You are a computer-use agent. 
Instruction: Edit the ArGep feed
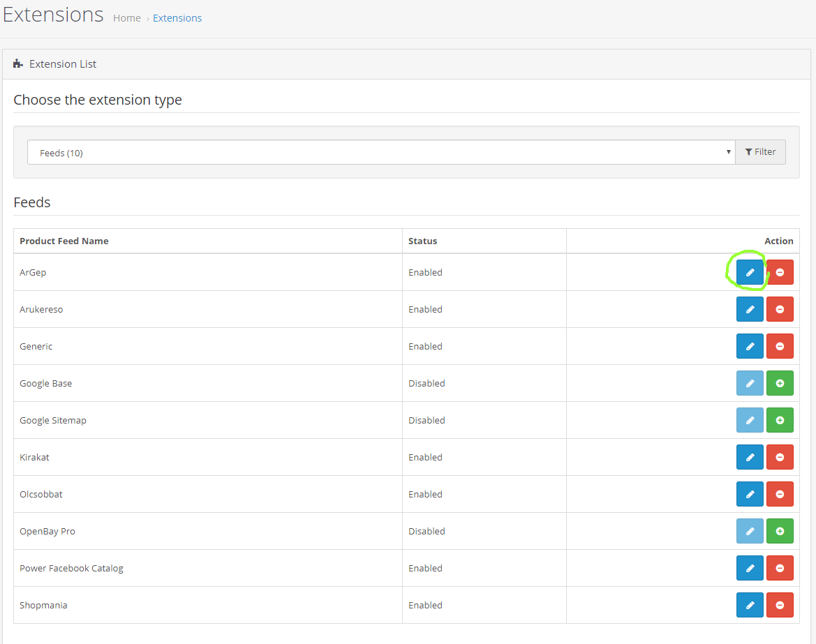tap(750, 272)
